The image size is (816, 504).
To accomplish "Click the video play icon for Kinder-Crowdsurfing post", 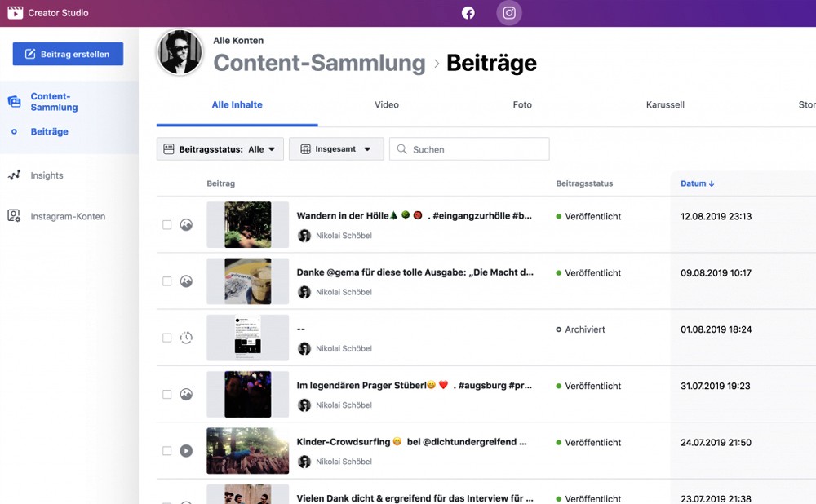I will tap(186, 450).
